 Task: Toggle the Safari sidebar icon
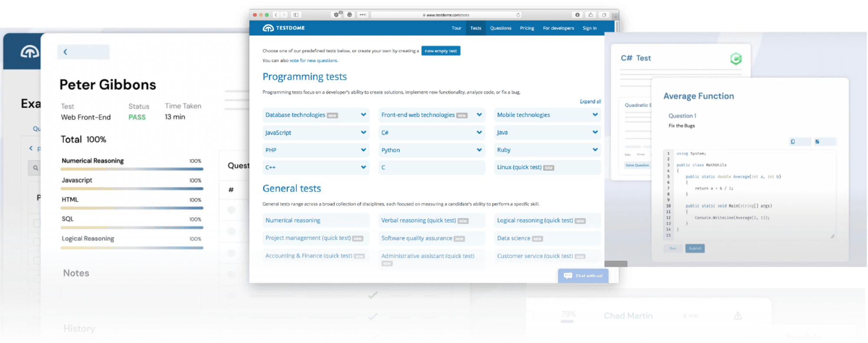pyautogui.click(x=296, y=15)
